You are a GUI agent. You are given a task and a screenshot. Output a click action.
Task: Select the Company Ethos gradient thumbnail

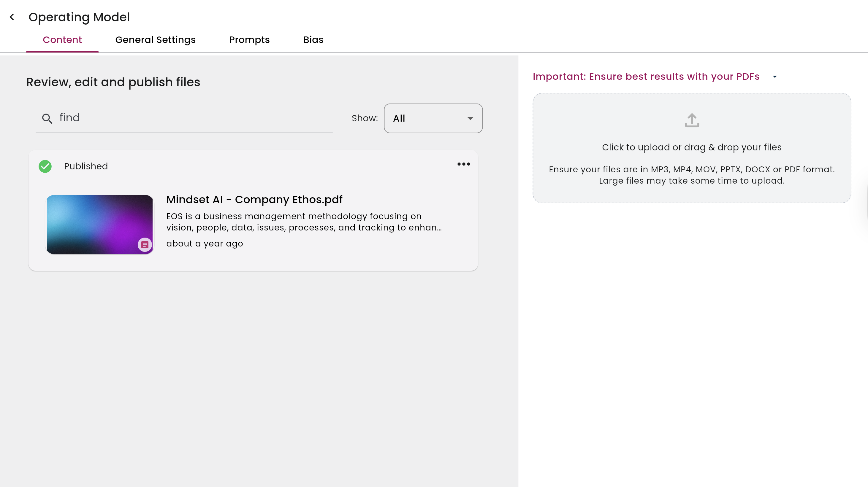click(x=100, y=225)
